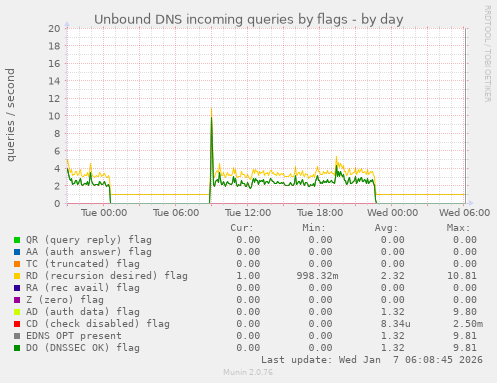Click the AA flag blue color swatch

pyautogui.click(x=17, y=252)
